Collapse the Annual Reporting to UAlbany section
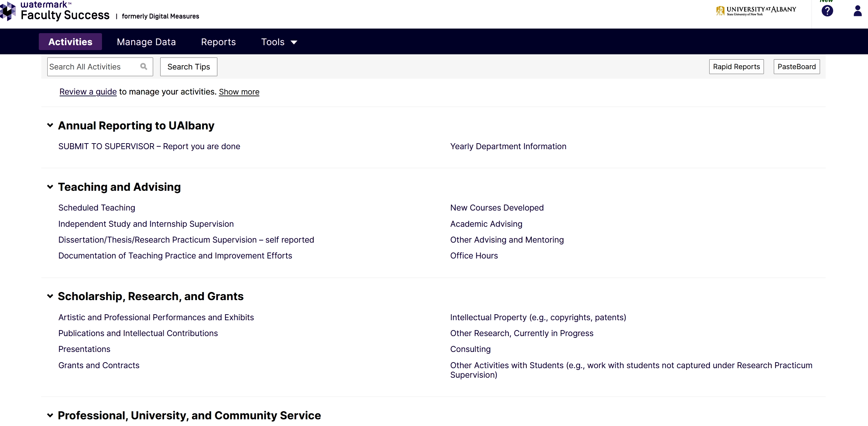The width and height of the screenshot is (868, 426). pyautogui.click(x=50, y=126)
